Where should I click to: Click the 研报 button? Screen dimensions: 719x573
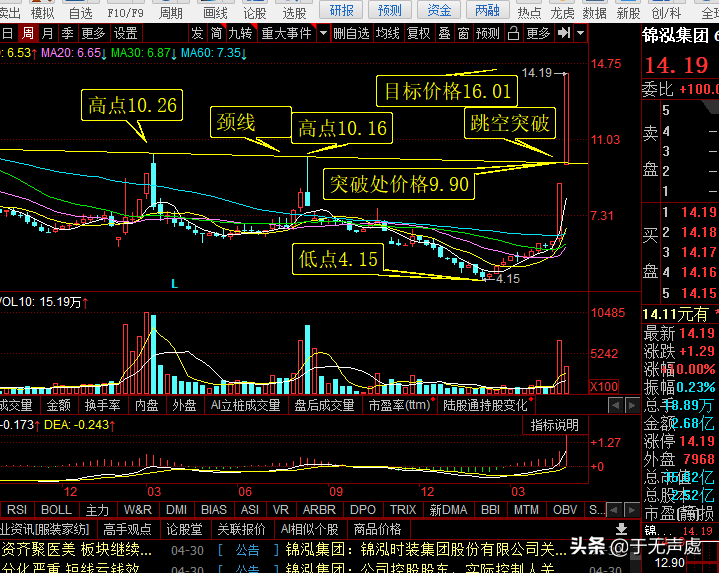[341, 10]
